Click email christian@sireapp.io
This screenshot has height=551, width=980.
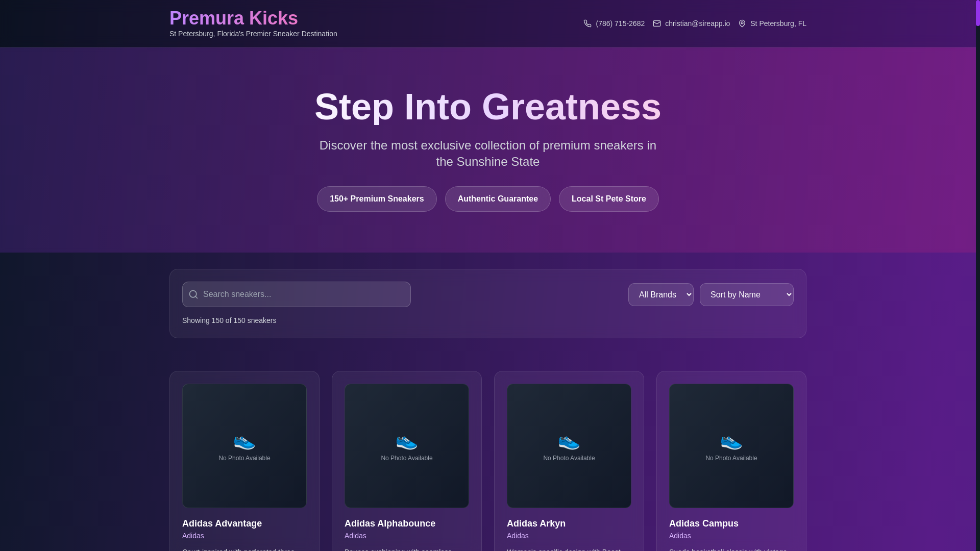697,23
